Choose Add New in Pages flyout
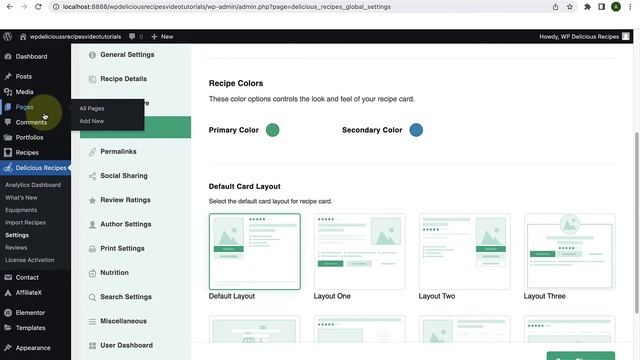The width and height of the screenshot is (640, 360). (92, 121)
